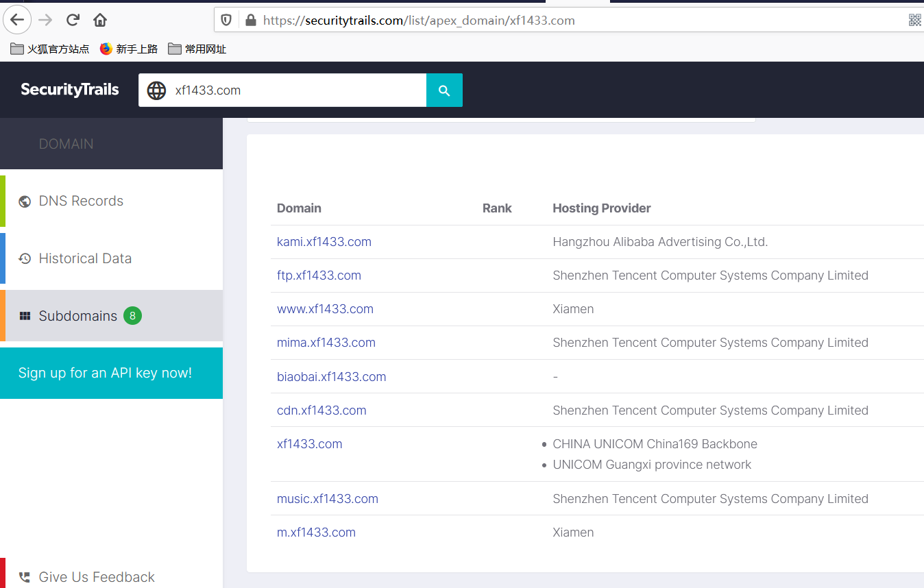This screenshot has height=588, width=924.
Task: Open www.xf1433.com subdomain link
Action: click(x=325, y=309)
